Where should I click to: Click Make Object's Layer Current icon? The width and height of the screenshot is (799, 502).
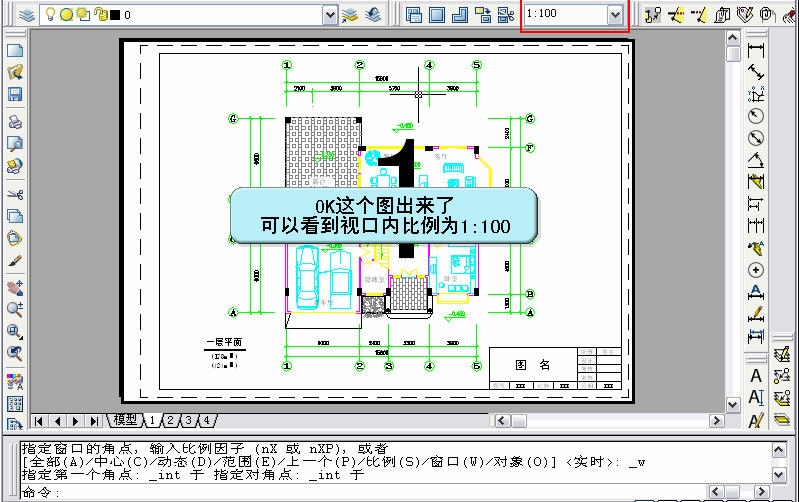pos(350,15)
